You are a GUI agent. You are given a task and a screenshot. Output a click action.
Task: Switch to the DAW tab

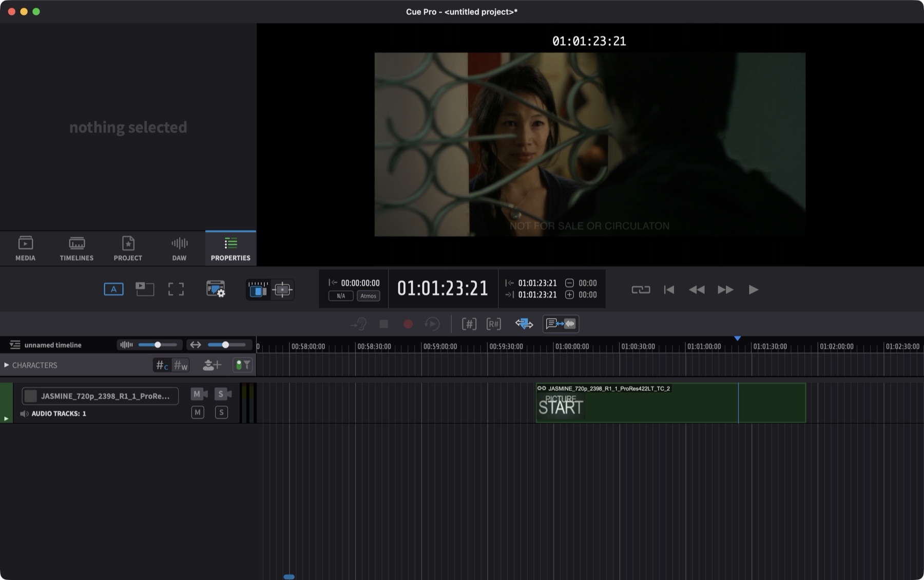(179, 248)
